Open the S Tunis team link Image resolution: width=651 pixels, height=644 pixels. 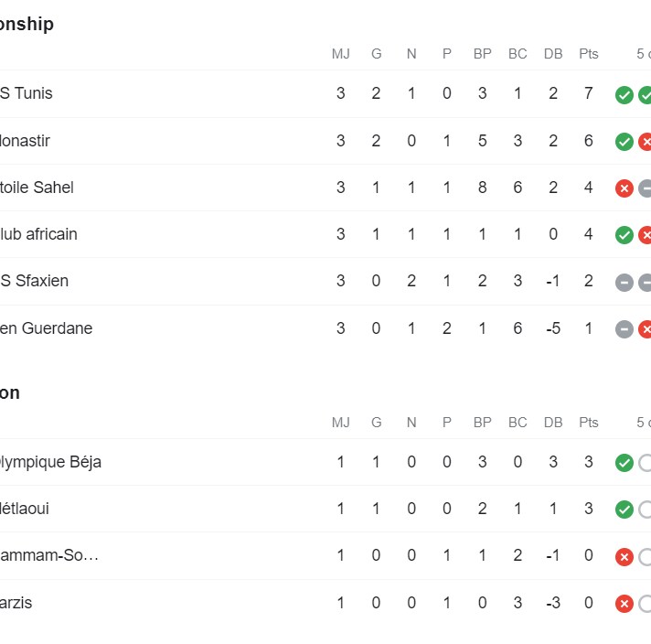(x=27, y=93)
